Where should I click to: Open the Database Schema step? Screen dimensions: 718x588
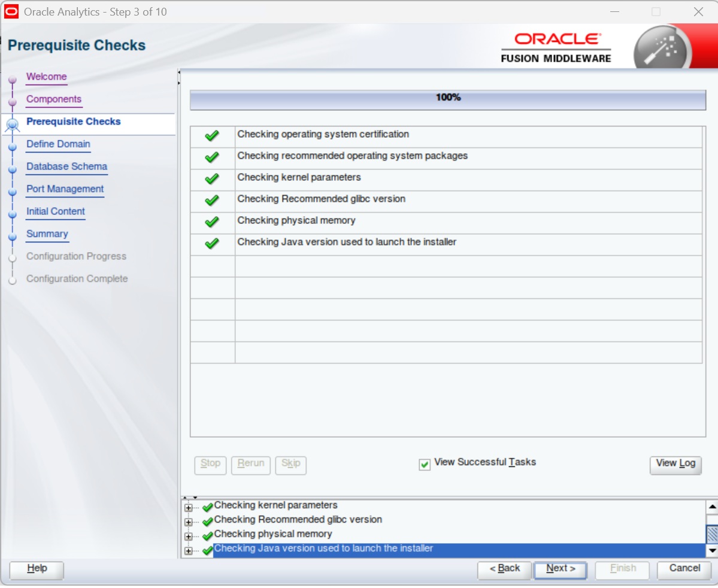[67, 166]
